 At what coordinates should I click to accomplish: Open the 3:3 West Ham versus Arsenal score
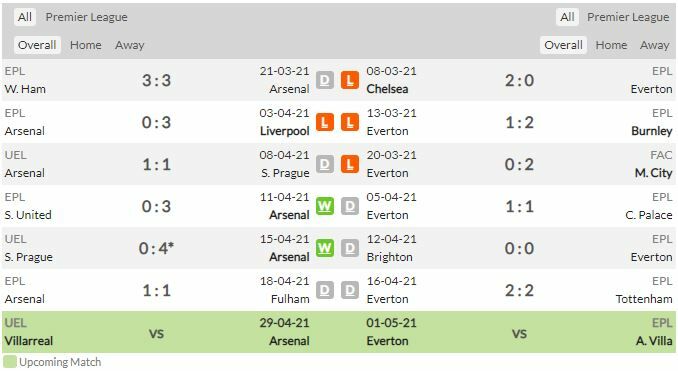[157, 80]
